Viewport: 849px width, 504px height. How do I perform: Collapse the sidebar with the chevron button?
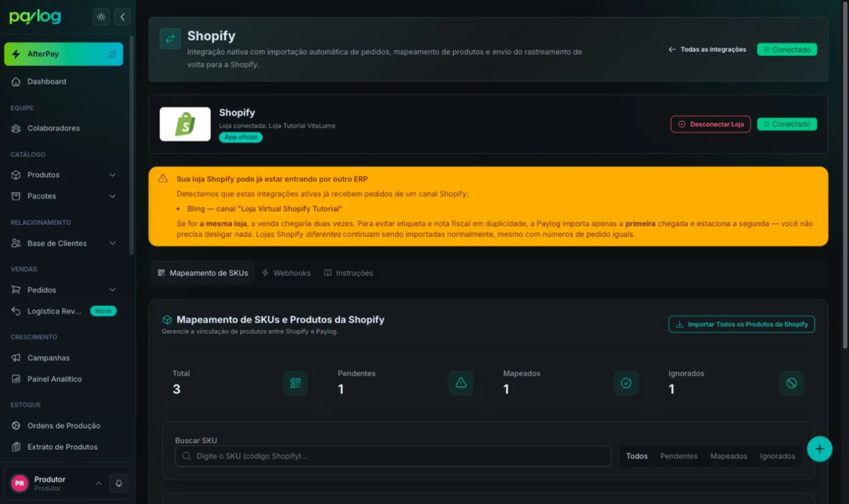tap(122, 17)
